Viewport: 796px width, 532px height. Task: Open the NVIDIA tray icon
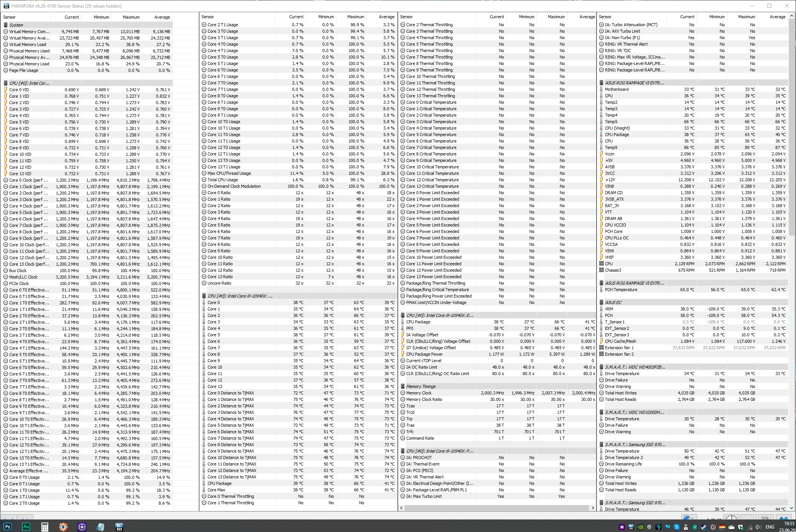(640, 527)
